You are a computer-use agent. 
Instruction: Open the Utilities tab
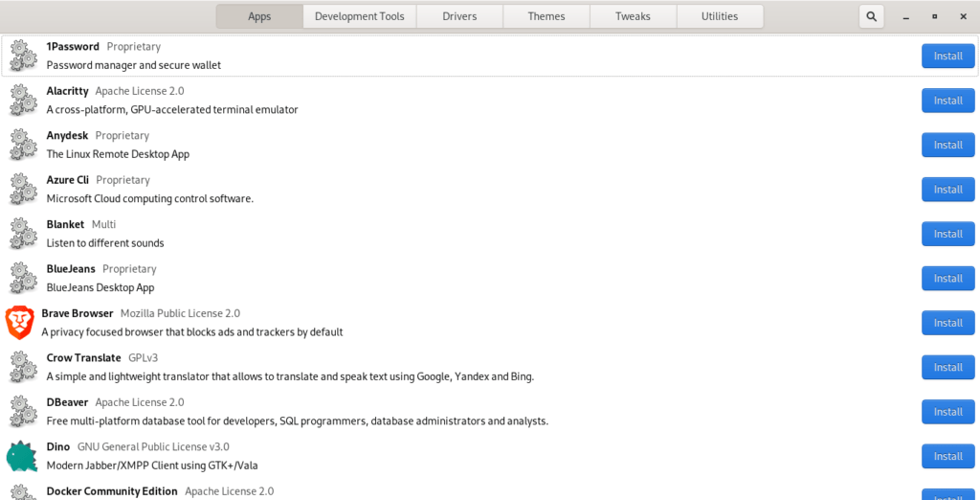tap(720, 16)
